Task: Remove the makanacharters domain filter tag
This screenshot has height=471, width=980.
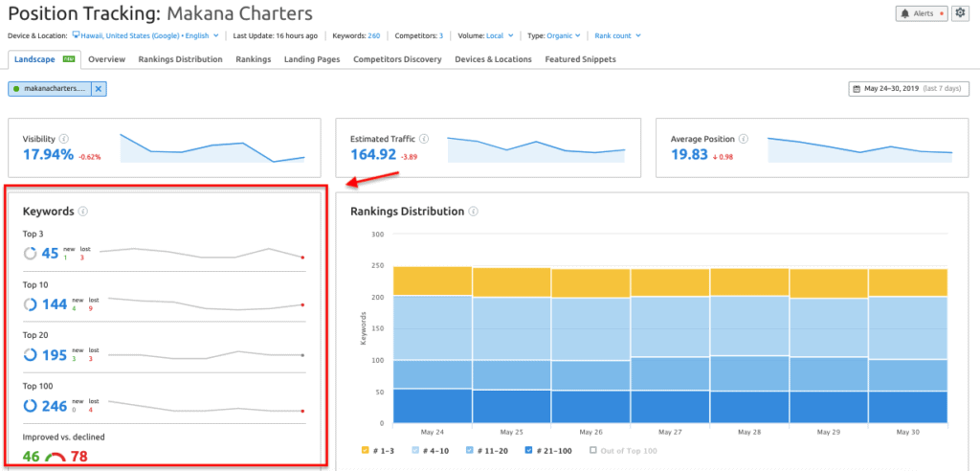Action: (x=99, y=89)
